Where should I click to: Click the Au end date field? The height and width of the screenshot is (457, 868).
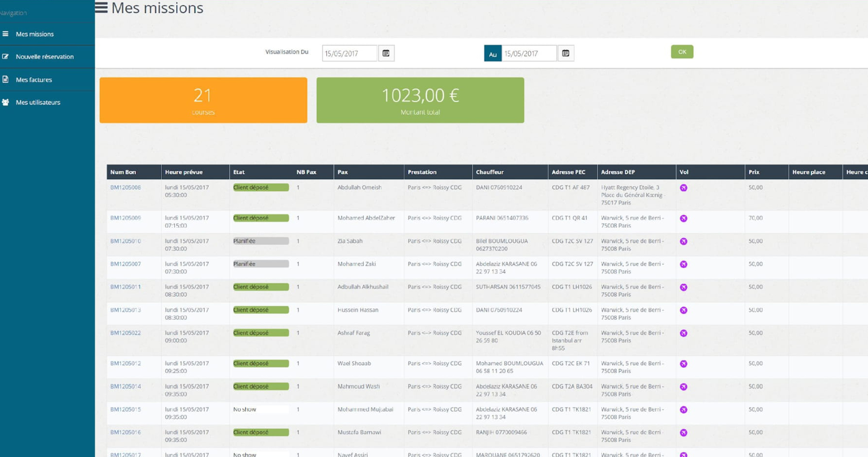529,53
